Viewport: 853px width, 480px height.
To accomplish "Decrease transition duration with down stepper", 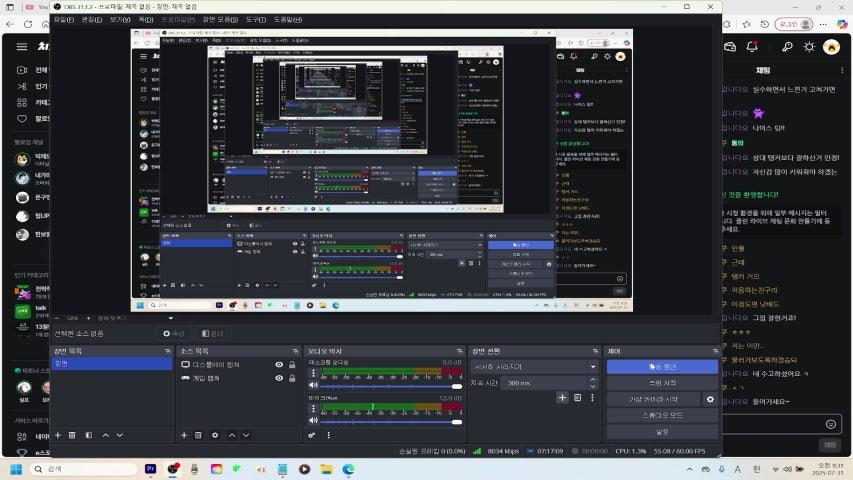I will 593,386.
